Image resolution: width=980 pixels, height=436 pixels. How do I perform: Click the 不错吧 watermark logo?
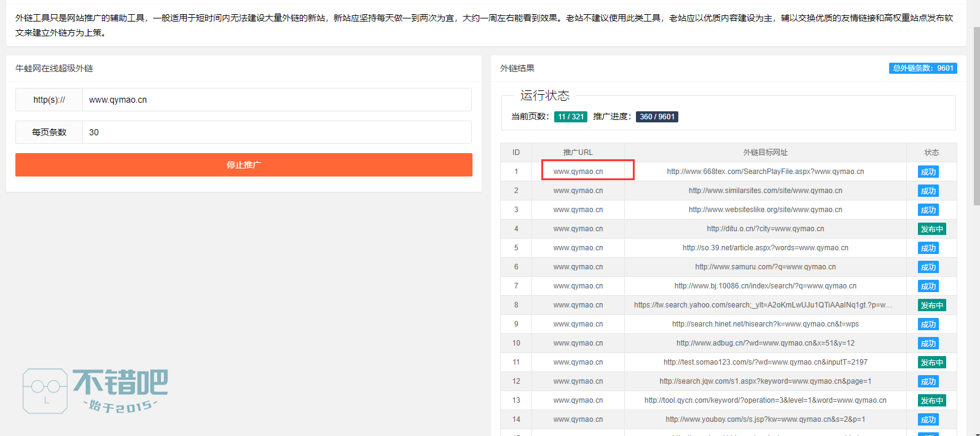96,391
